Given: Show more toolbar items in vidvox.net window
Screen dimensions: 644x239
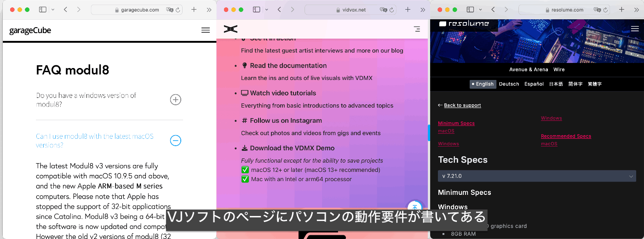Looking at the screenshot, I should point(423,10).
